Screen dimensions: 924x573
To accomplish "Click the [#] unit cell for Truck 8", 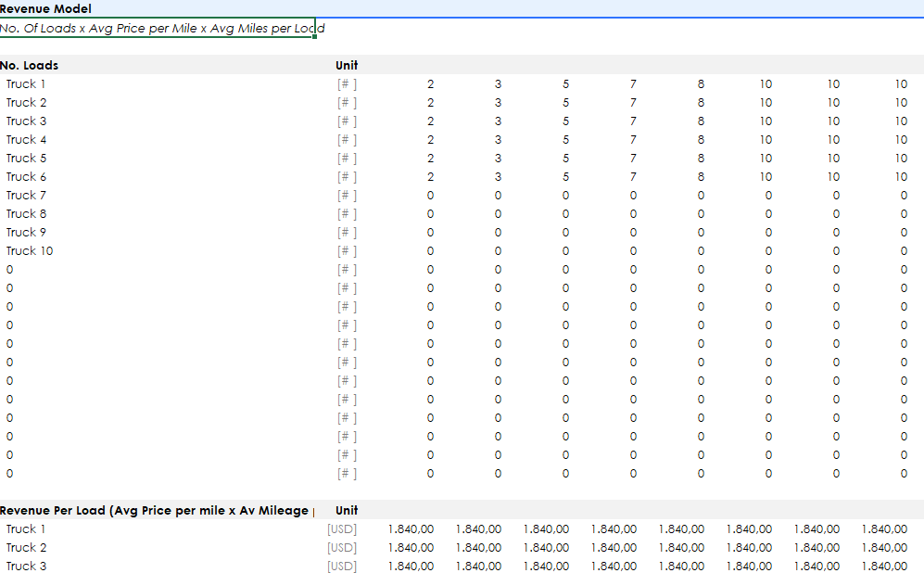I will pyautogui.click(x=347, y=213).
